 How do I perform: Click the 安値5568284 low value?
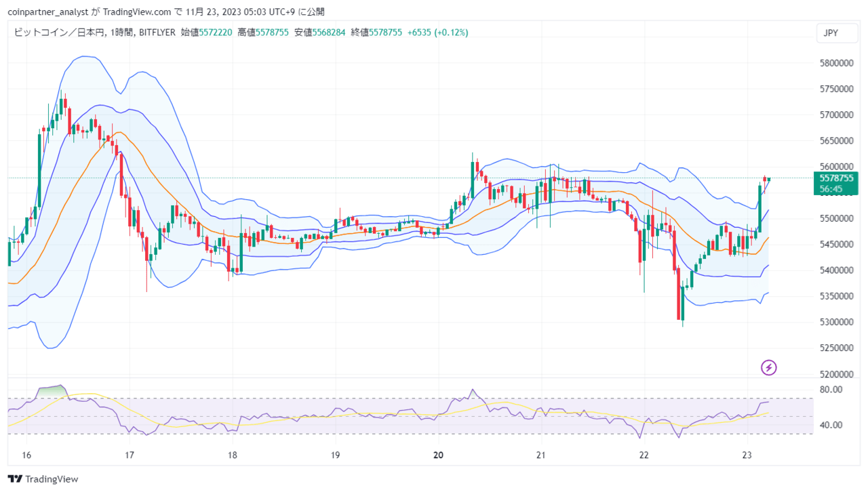[x=320, y=33]
